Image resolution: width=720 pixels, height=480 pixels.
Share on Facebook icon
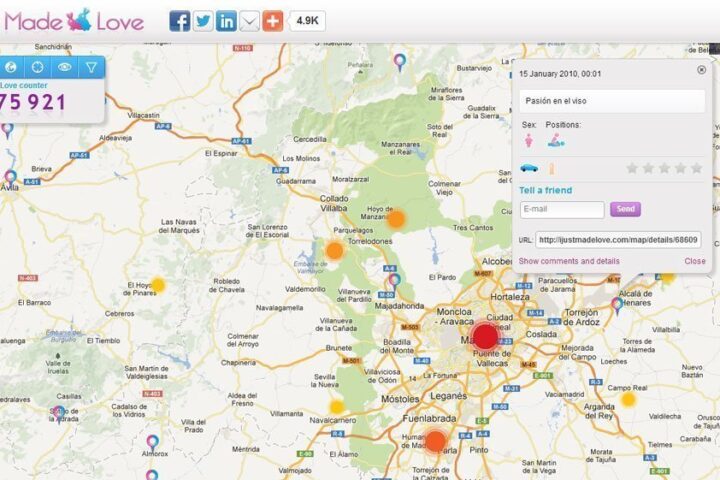pos(180,21)
